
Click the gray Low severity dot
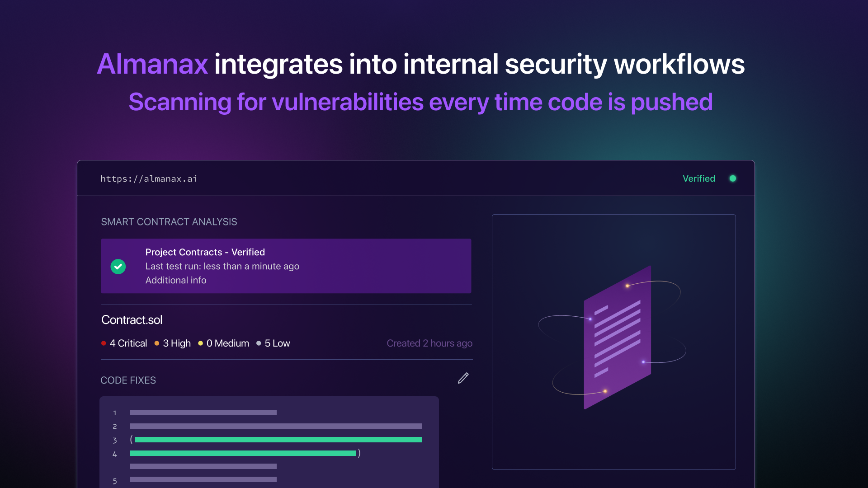click(259, 343)
